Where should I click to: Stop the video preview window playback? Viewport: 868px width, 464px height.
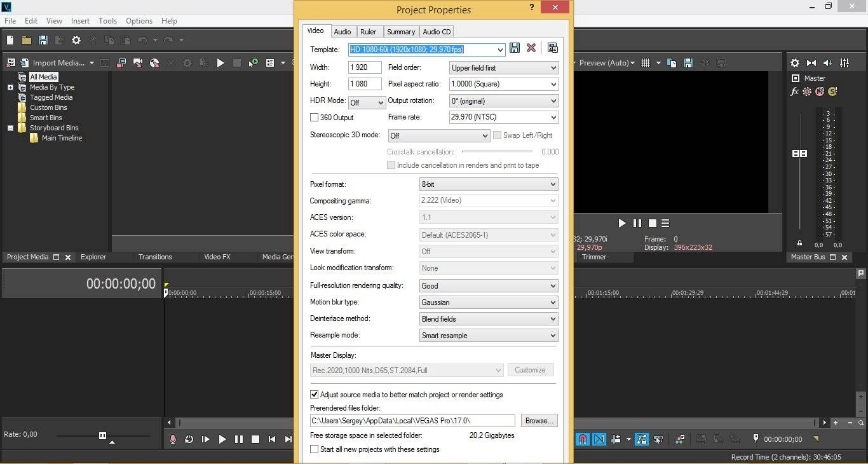tap(652, 223)
